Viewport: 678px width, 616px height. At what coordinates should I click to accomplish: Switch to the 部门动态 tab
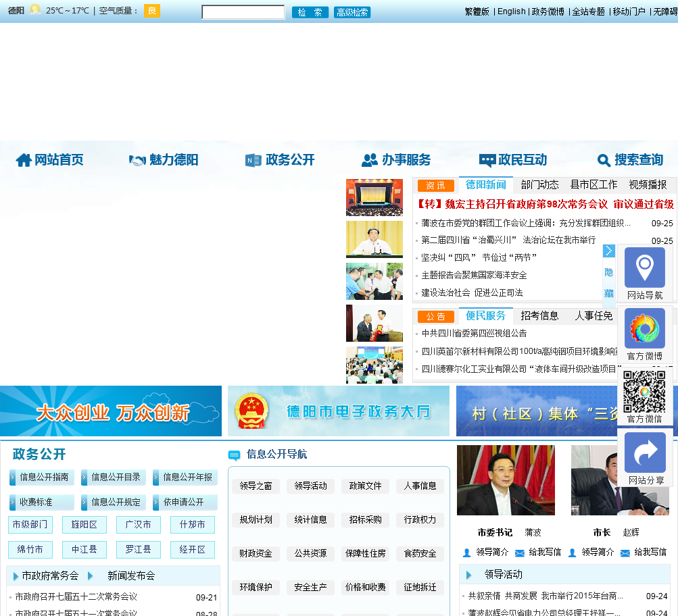click(x=539, y=185)
